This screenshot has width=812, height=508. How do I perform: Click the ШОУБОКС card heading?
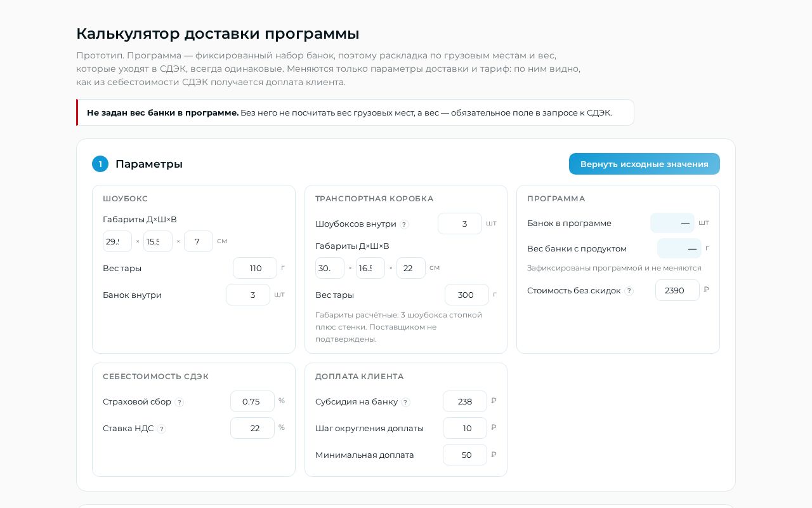[x=126, y=199]
